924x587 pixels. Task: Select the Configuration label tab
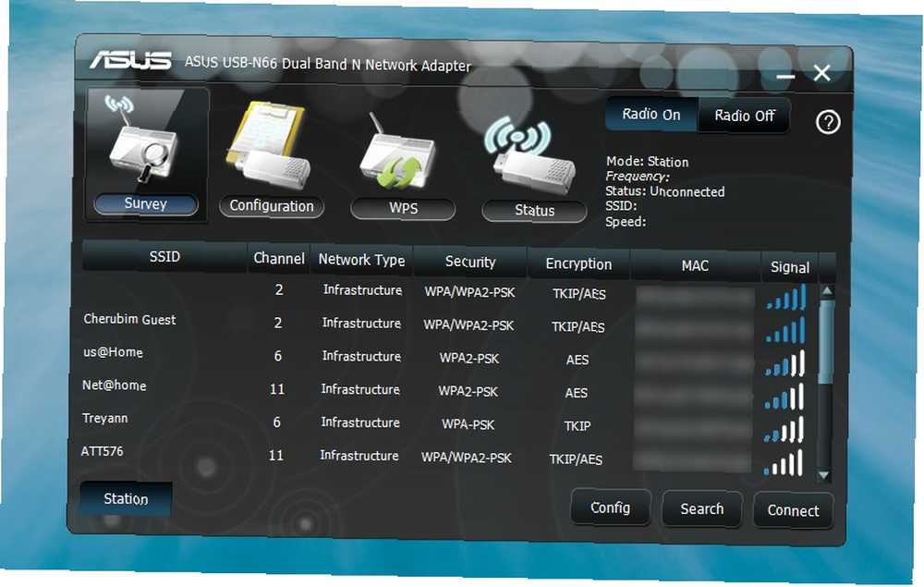tap(272, 206)
